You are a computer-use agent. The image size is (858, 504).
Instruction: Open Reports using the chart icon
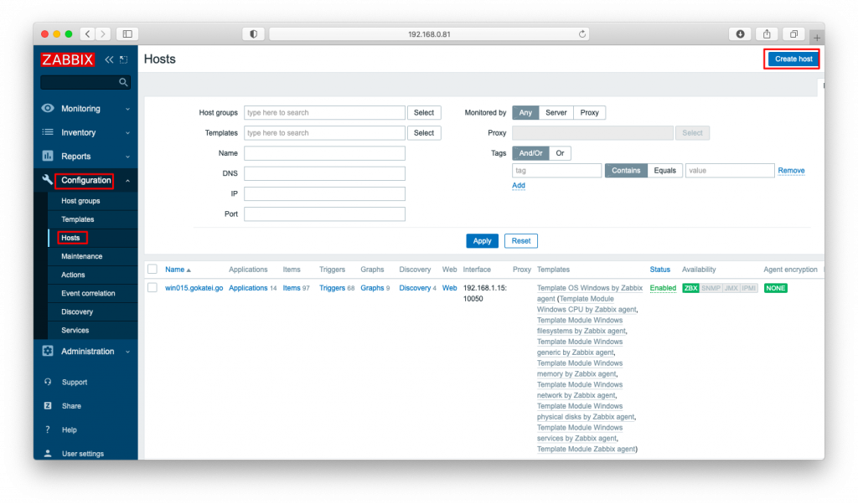click(48, 156)
